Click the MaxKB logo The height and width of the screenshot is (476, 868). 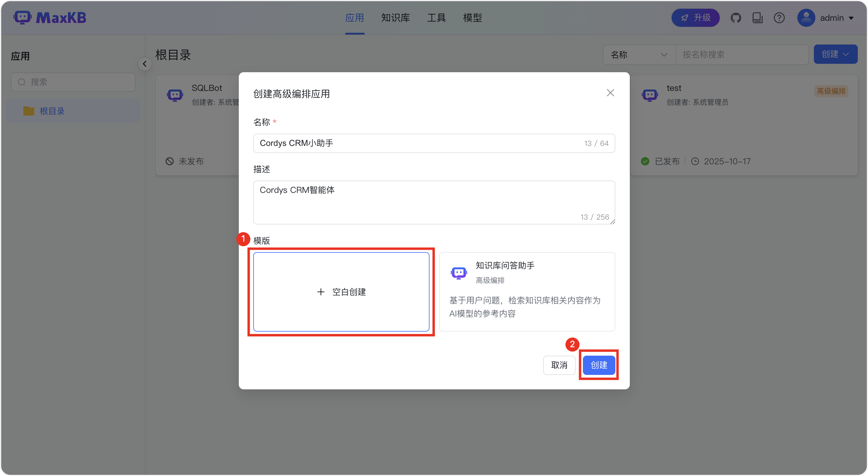pos(50,17)
